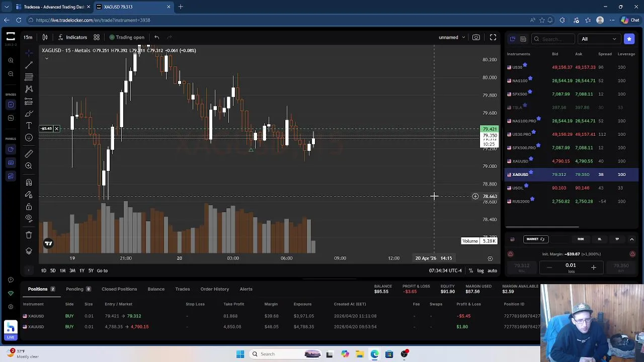Open the object tree layers icon
Image resolution: width=644 pixels, height=362 pixels.
click(29, 251)
